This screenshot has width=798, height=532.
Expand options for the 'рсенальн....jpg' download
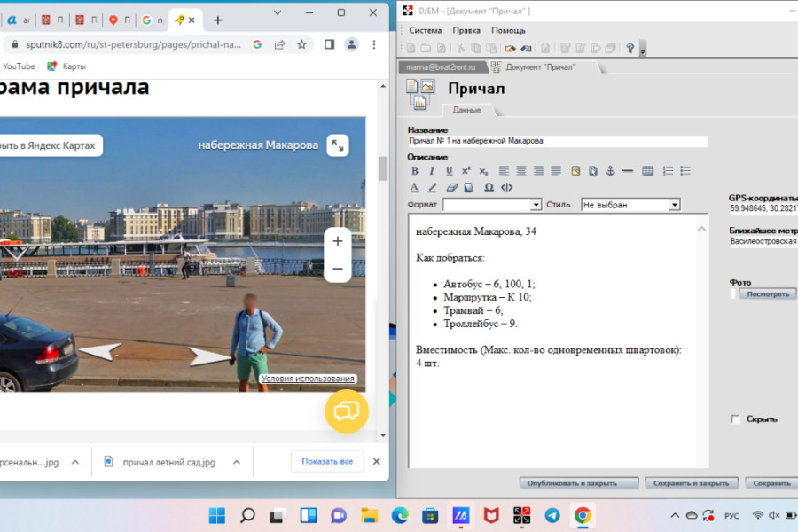coord(75,462)
